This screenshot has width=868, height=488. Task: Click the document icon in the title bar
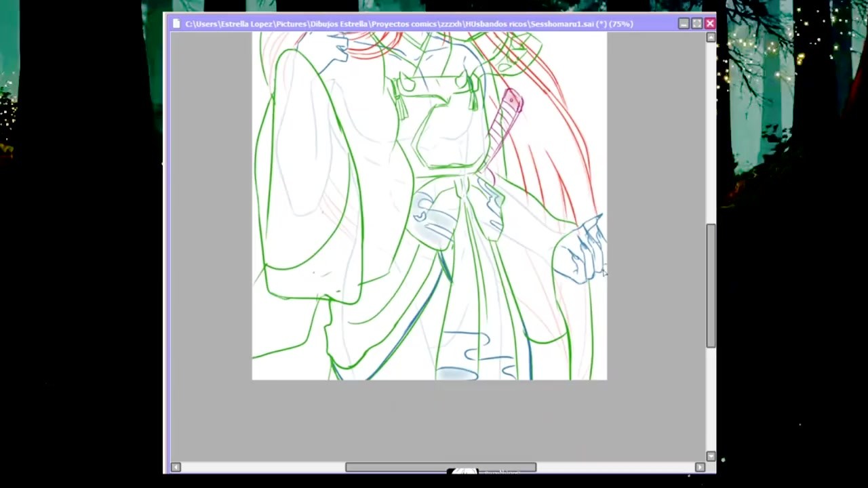pyautogui.click(x=176, y=24)
